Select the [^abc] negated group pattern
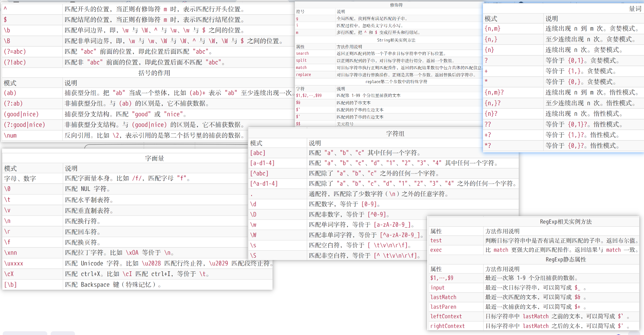Image resolution: width=644 pixels, height=335 pixels. click(259, 174)
